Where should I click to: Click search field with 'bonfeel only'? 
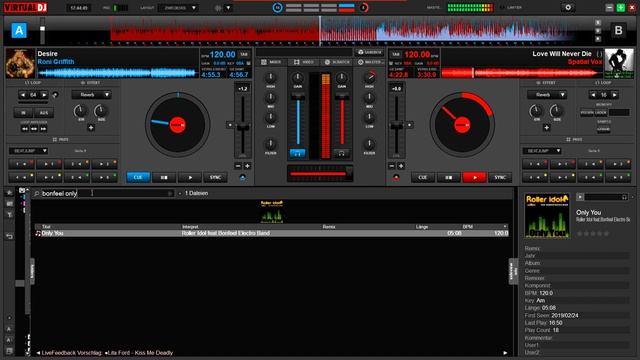tap(104, 193)
